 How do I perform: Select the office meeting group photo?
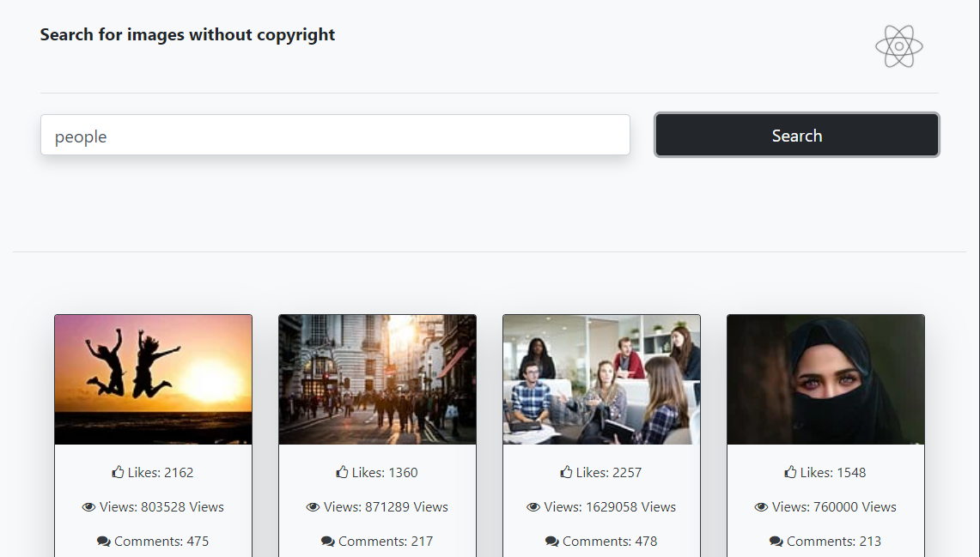(x=601, y=379)
